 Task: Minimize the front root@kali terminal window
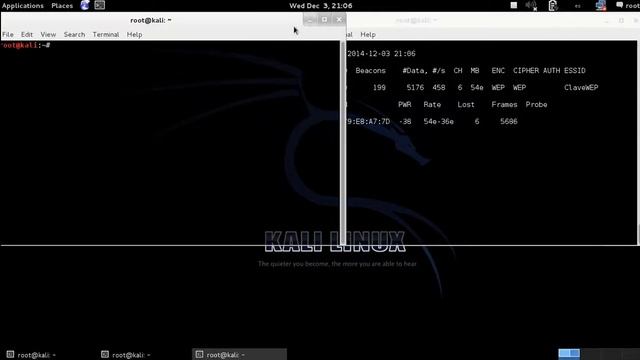click(310, 20)
